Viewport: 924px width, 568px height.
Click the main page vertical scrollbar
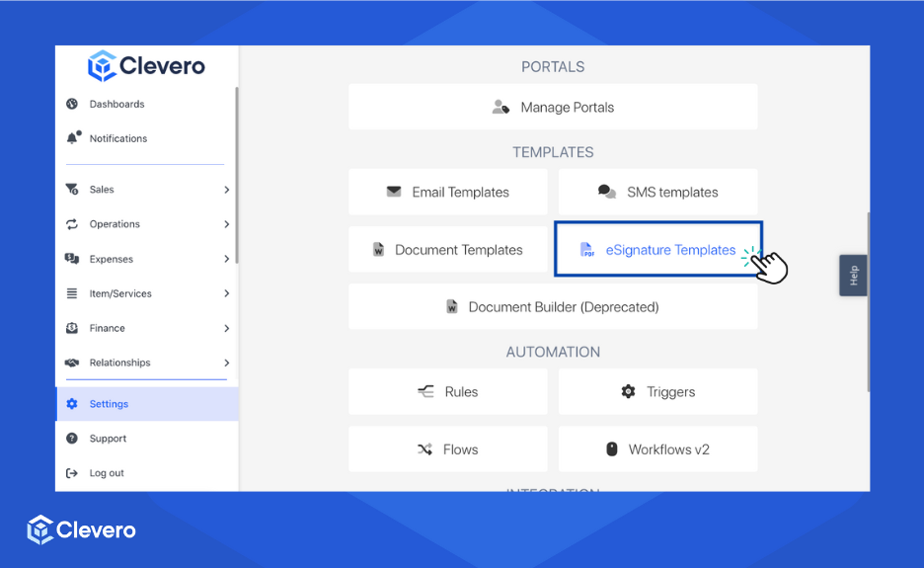coord(868,302)
